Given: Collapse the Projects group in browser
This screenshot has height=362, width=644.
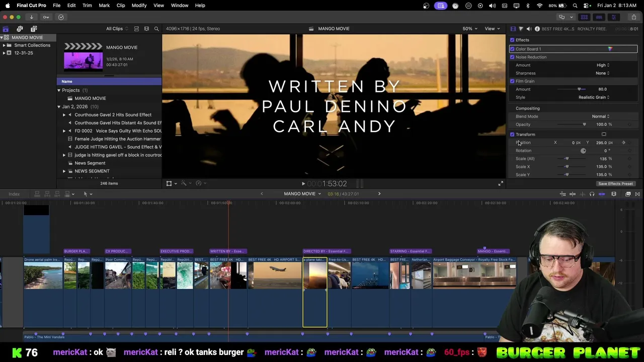Looking at the screenshot, I should coord(59,90).
